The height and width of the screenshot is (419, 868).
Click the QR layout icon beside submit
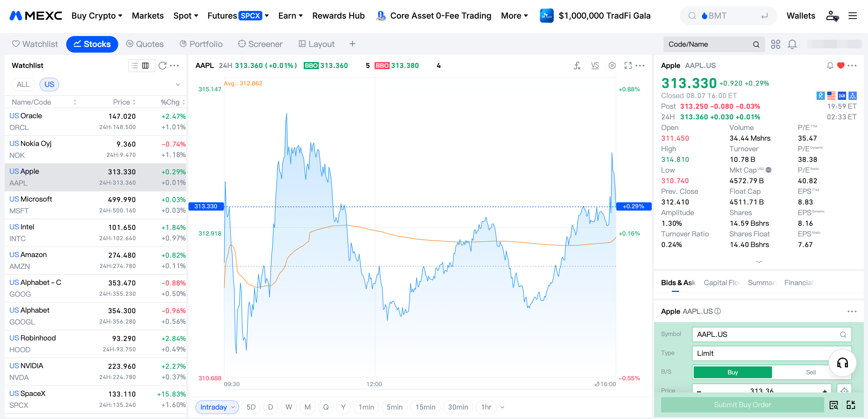[851, 405]
